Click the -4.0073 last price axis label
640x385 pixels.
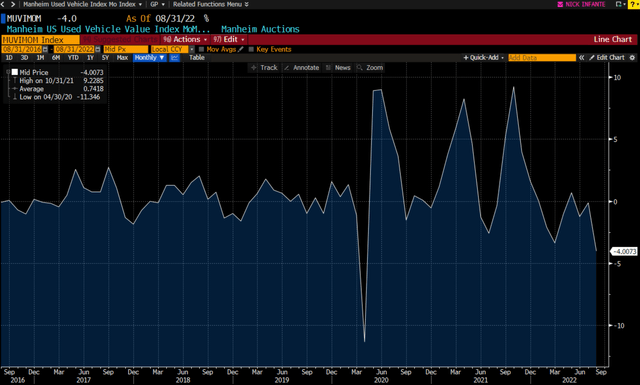point(624,251)
